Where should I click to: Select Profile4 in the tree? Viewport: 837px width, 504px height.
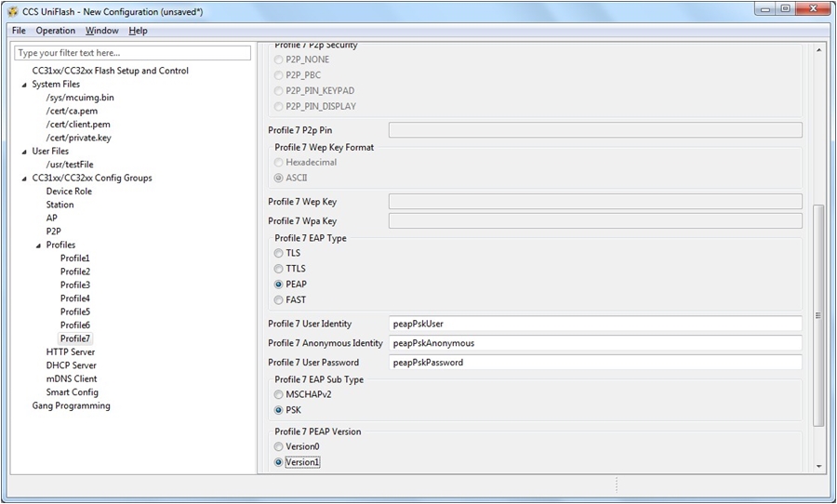click(x=75, y=298)
